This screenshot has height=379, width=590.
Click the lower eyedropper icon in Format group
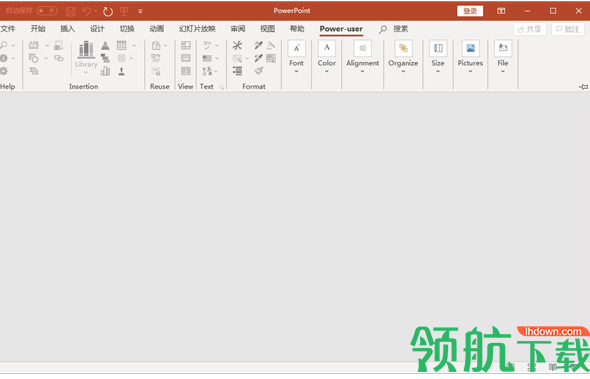click(258, 58)
